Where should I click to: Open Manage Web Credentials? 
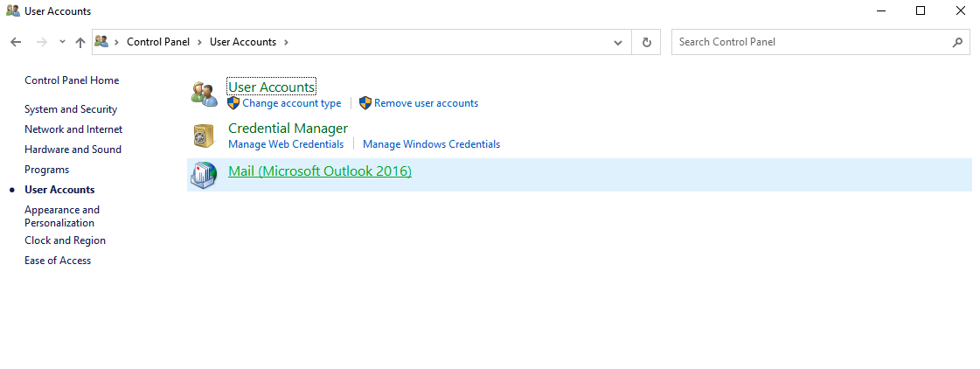[286, 144]
